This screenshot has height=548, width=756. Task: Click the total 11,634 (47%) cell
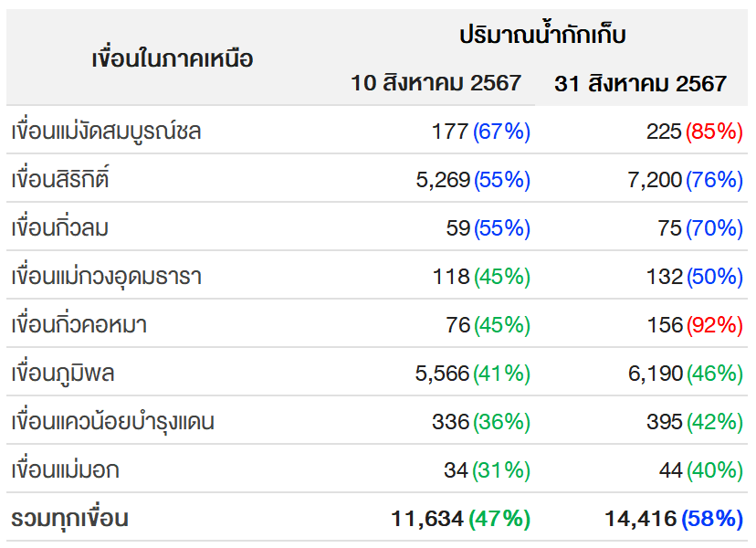pyautogui.click(x=461, y=519)
